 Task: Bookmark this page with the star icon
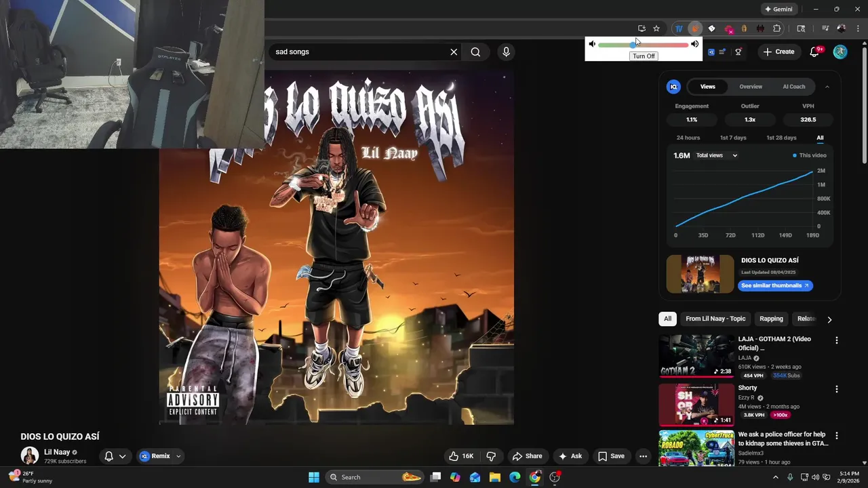[x=656, y=28]
